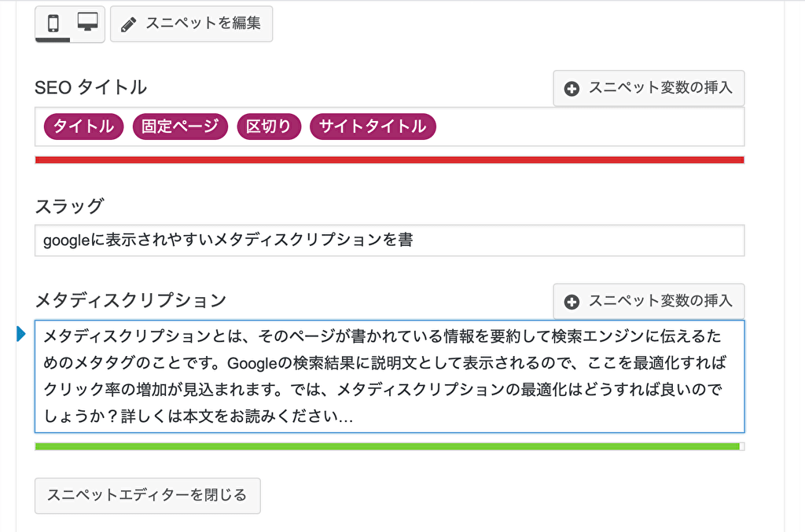
Task: Select the タイトル variable pill
Action: tap(83, 126)
